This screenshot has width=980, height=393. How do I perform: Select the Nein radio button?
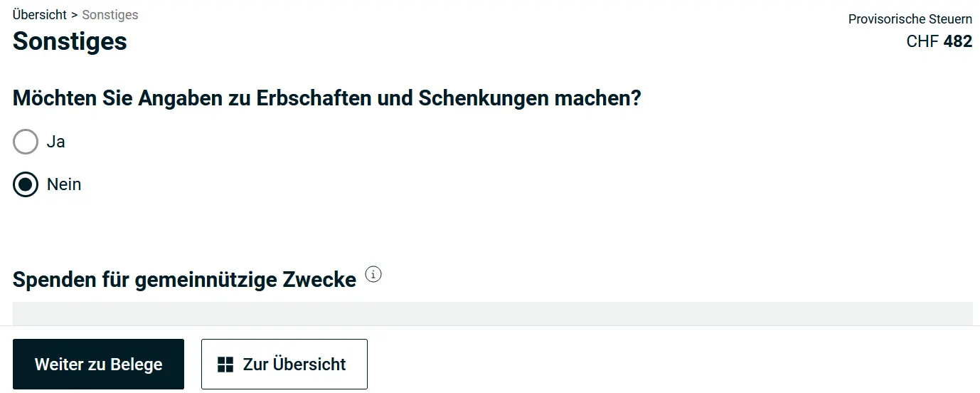coord(26,184)
